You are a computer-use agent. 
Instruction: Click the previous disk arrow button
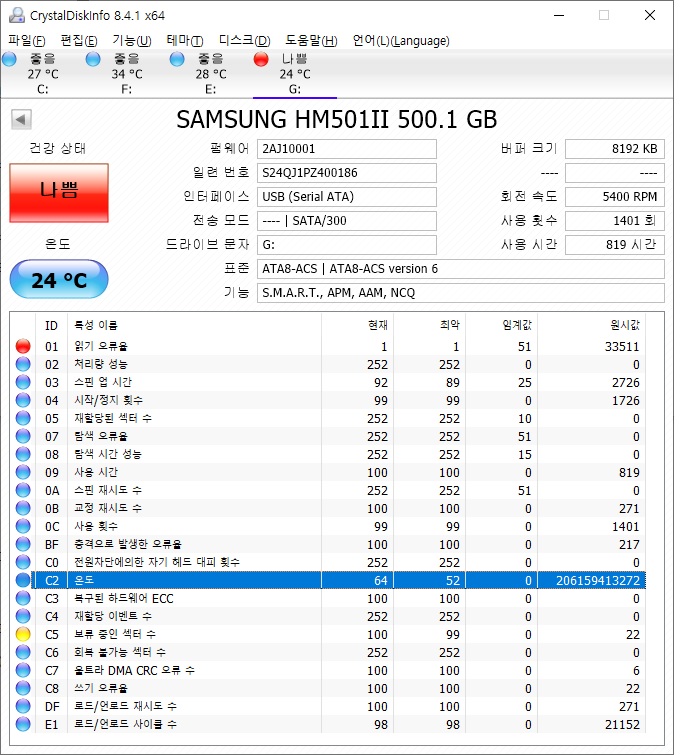(21, 119)
